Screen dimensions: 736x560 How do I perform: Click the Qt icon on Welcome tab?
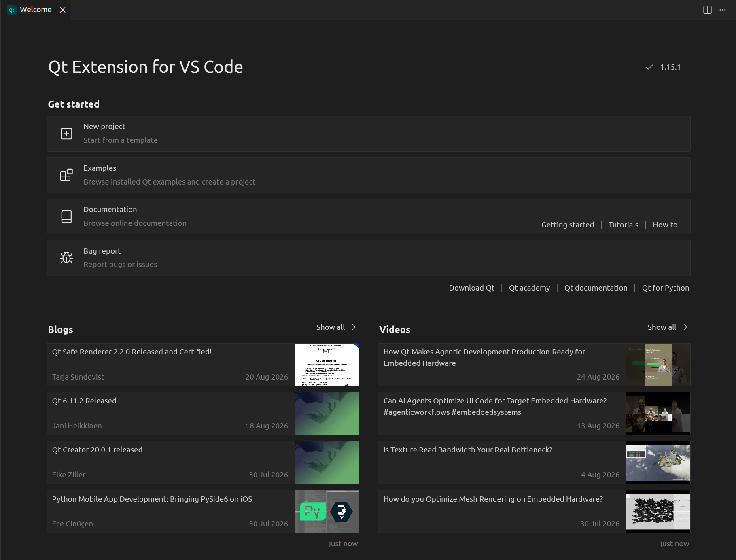(x=12, y=10)
